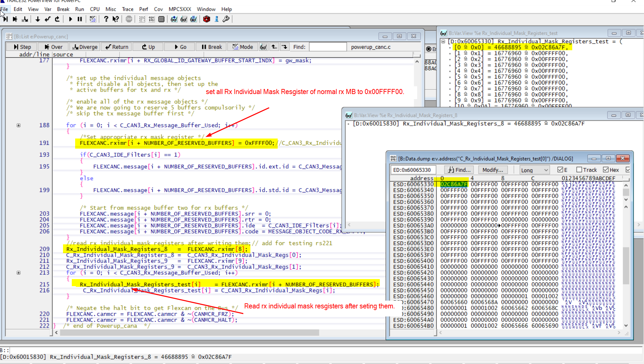Screen dimensions: 644x364
Task: Click the glasses watch icon in List window
Action: (263, 47)
